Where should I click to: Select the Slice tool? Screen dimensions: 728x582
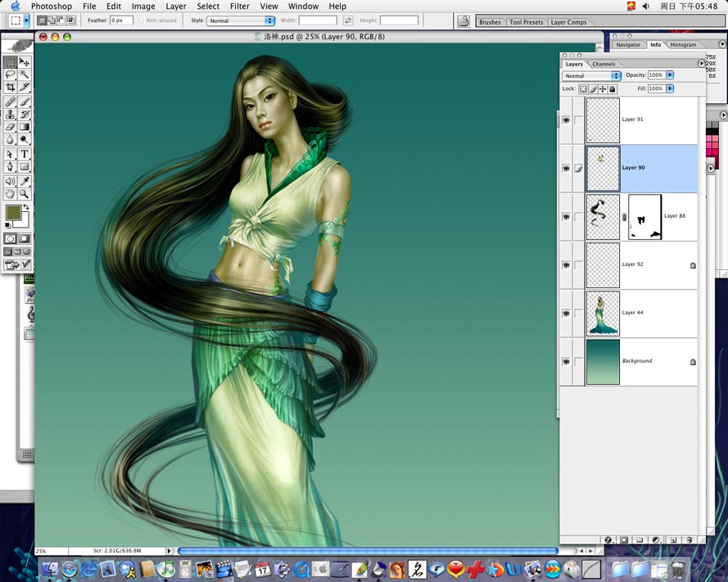pyautogui.click(x=25, y=87)
